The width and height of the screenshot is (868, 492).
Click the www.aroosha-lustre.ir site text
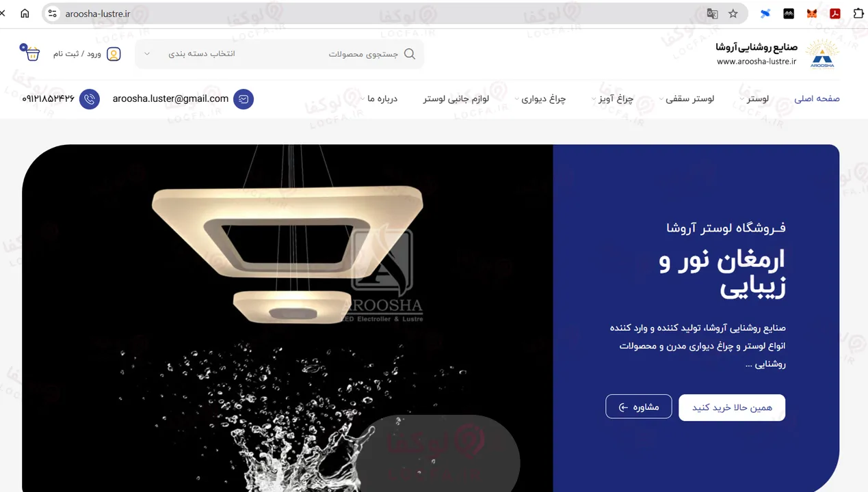coord(757,61)
